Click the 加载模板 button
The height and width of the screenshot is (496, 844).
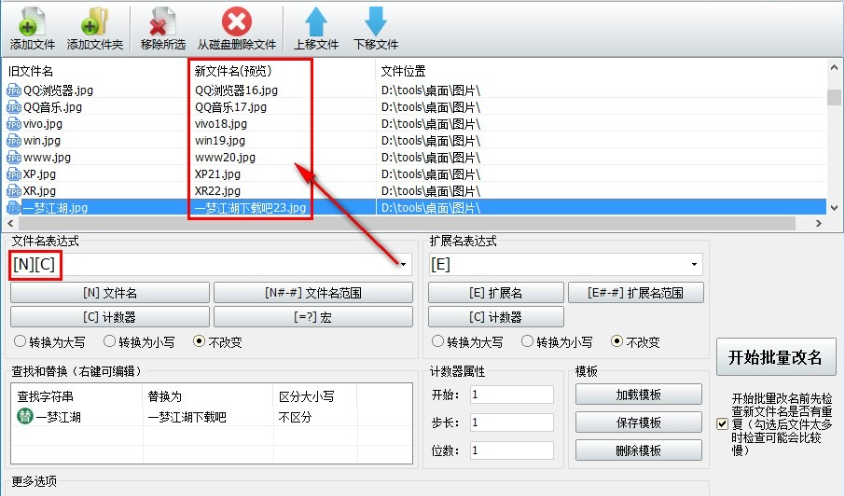[x=638, y=395]
